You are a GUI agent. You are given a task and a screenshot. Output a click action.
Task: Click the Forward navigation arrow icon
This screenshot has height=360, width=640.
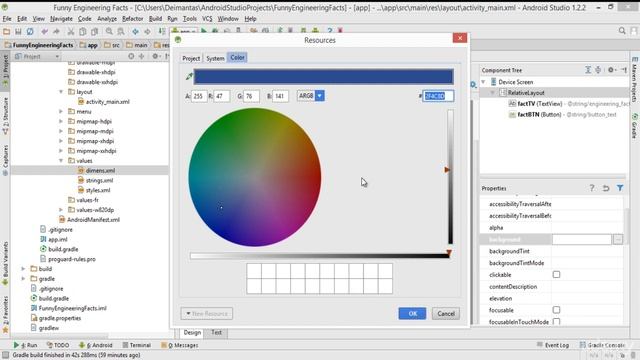coord(147,31)
